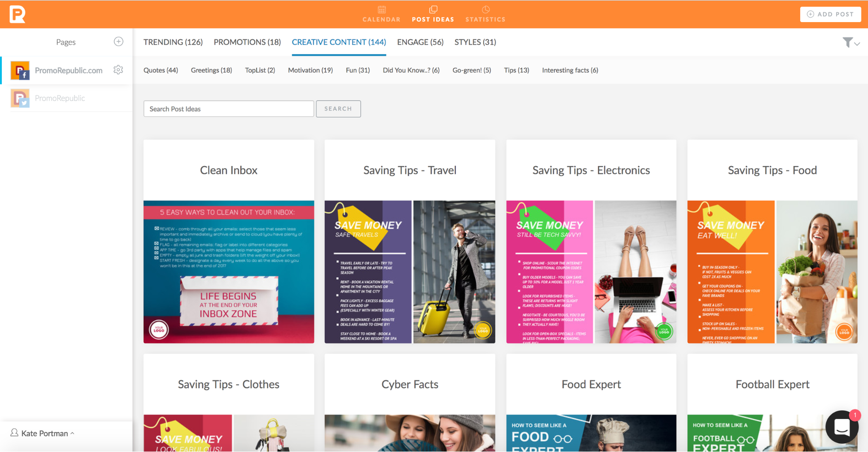Select the PromoRepublic.com page name
Screen dimensions: 868x452
pos(69,70)
